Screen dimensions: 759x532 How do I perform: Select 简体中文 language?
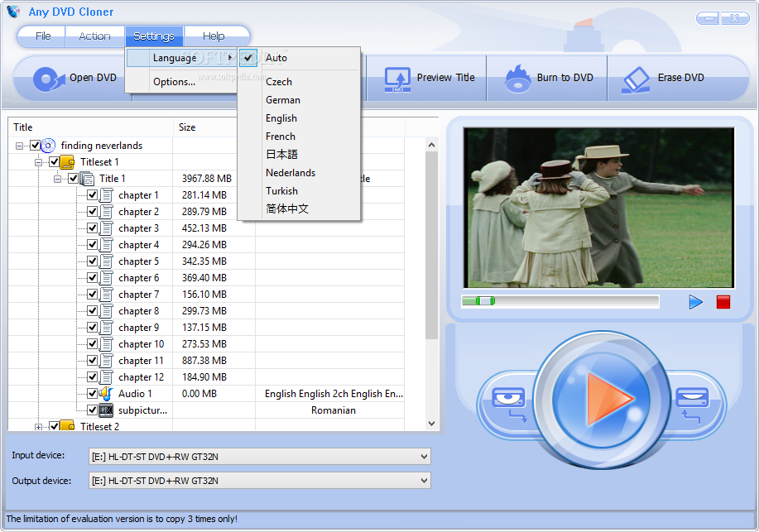(x=299, y=209)
